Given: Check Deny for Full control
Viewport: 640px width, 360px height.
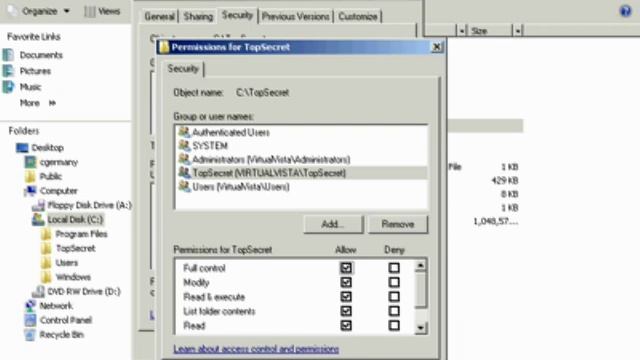Looking at the screenshot, I should click(394, 268).
